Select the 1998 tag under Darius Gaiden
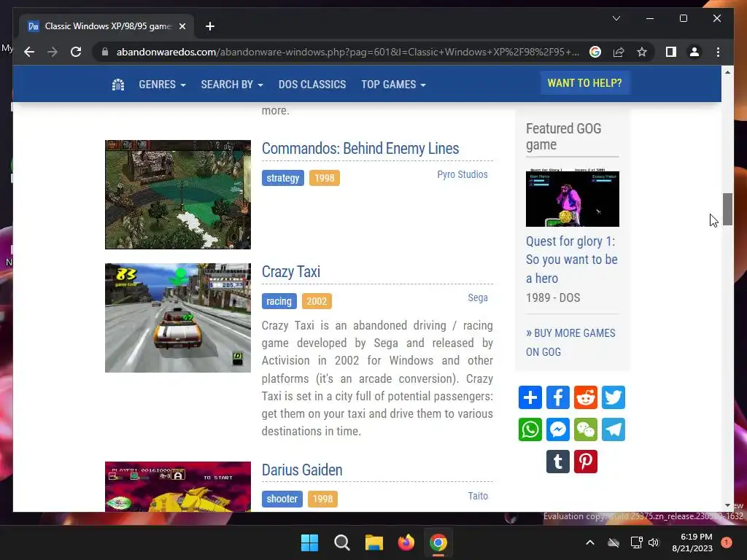Screen dimensions: 747x560 click(x=322, y=499)
